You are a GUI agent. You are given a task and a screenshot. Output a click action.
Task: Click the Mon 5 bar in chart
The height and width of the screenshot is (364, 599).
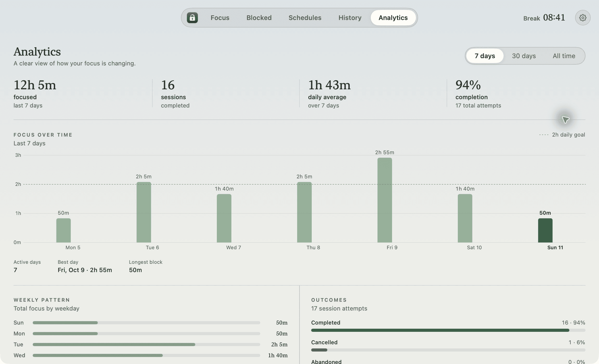pyautogui.click(x=63, y=230)
